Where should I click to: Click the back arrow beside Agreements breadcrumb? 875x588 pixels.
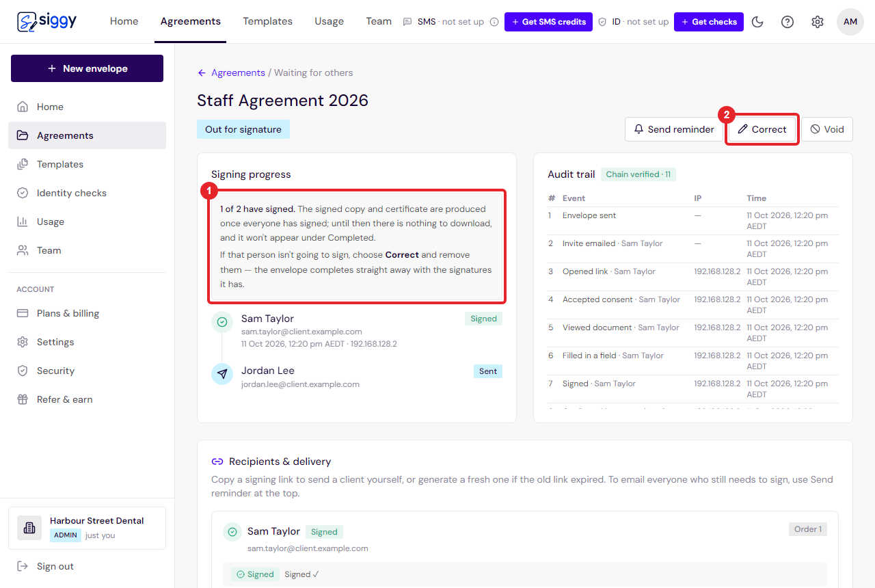[202, 72]
